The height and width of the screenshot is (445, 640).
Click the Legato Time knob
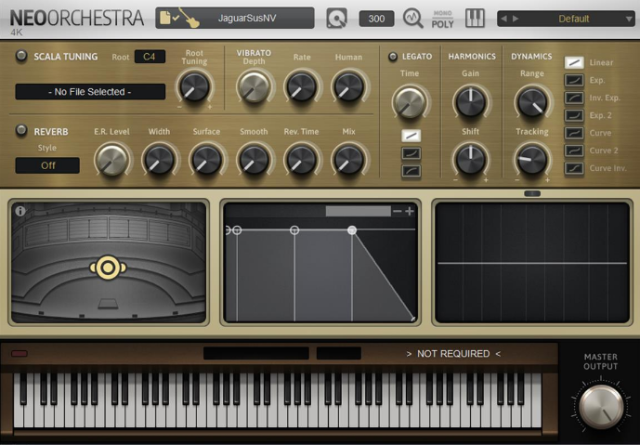click(409, 102)
